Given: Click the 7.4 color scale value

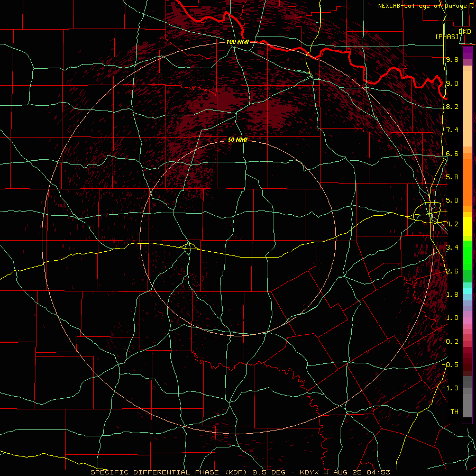Looking at the screenshot, I should (452, 130).
